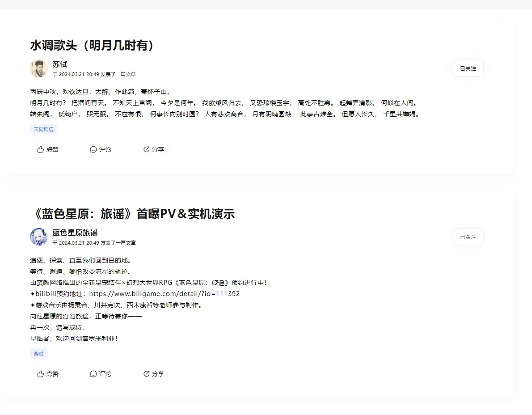Click the line 丙辰中秋，欢饮达旦
Viewport: 532px width, 415px height.
coord(101,92)
